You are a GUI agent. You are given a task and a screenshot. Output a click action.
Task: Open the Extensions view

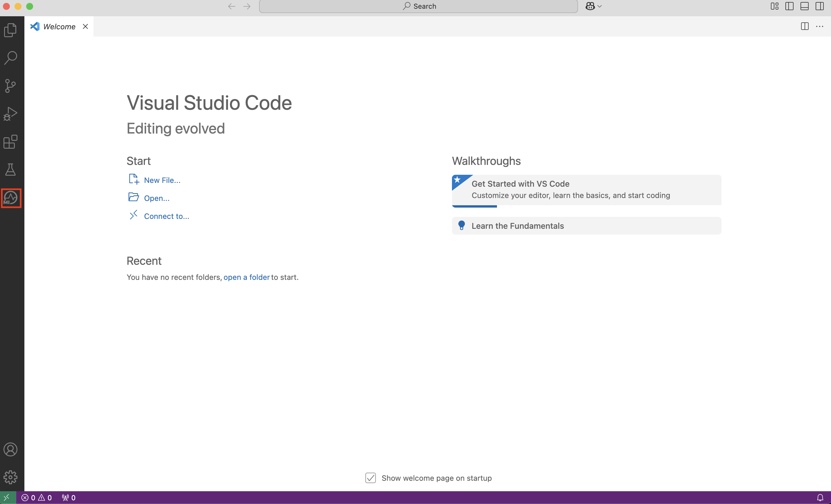[x=10, y=142]
